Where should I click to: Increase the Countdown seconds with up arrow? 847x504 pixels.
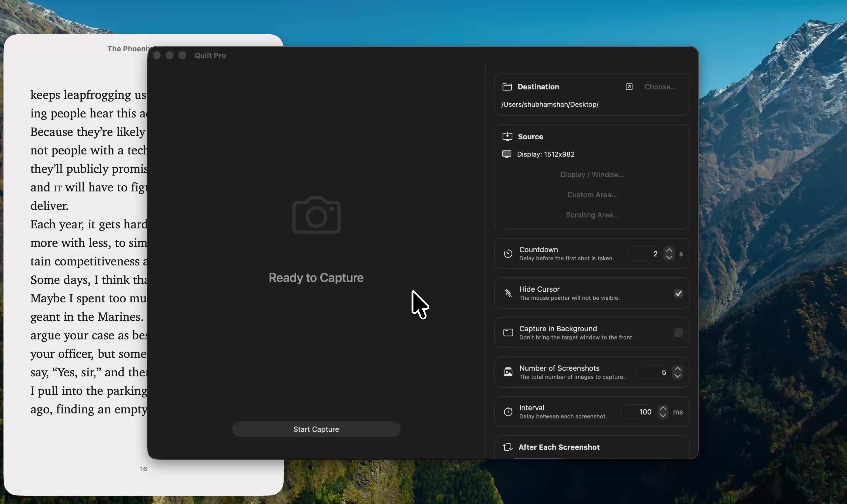tap(669, 250)
